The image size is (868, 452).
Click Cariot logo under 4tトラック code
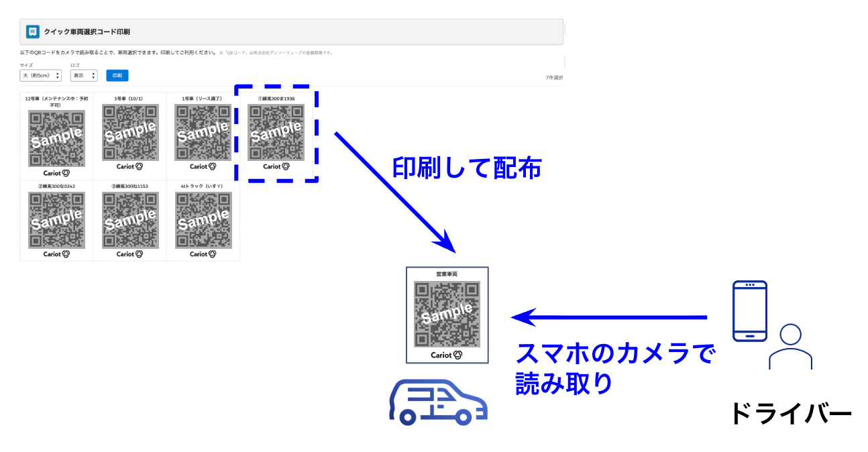(203, 254)
